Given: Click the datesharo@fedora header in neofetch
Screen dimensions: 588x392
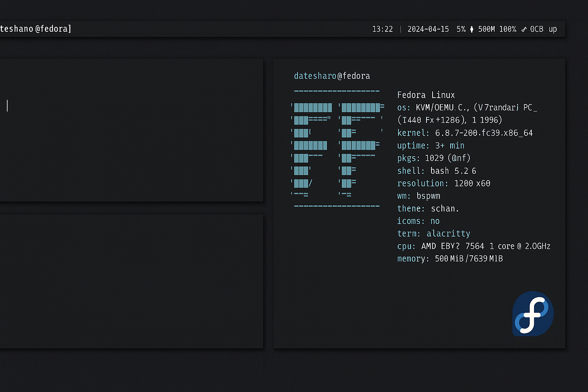Looking at the screenshot, I should point(332,76).
